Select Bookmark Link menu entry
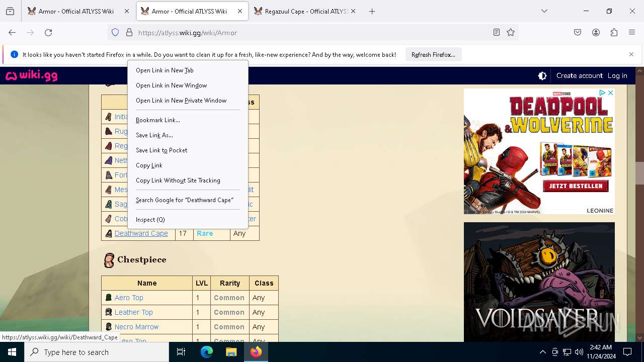Viewport: 644px width, 362px height. (188, 120)
